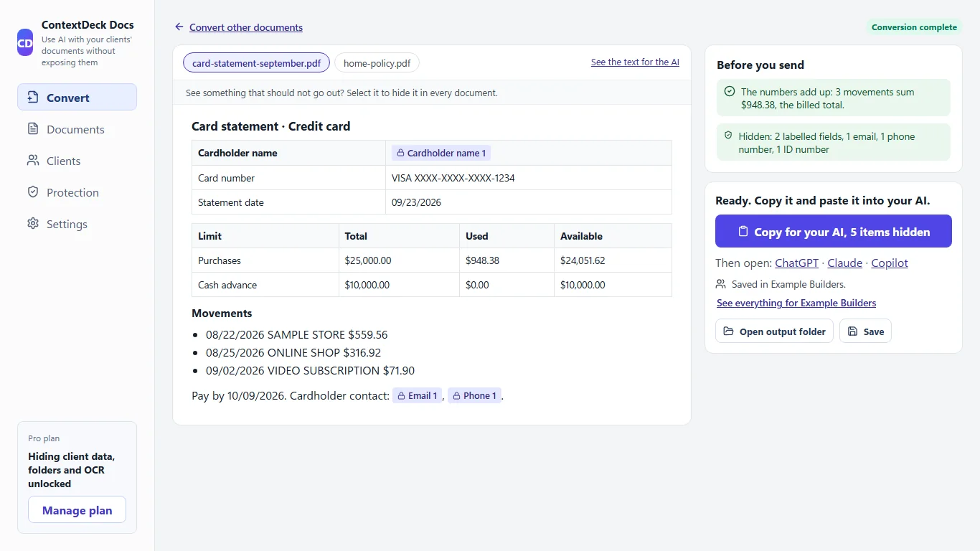Open the Copilot link
The image size is (980, 551).
890,263
